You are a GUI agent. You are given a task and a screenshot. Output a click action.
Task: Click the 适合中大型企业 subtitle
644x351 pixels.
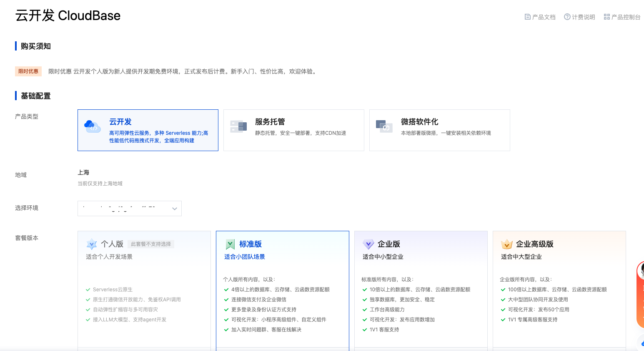(x=521, y=257)
